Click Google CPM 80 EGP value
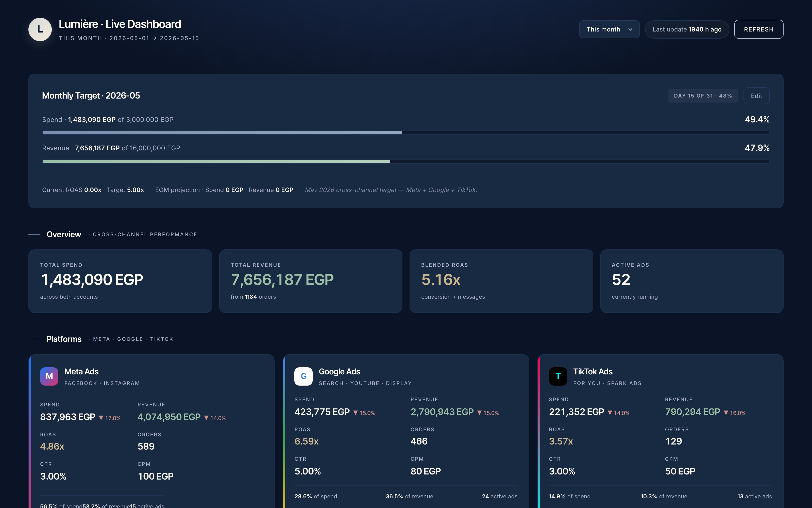 [426, 471]
